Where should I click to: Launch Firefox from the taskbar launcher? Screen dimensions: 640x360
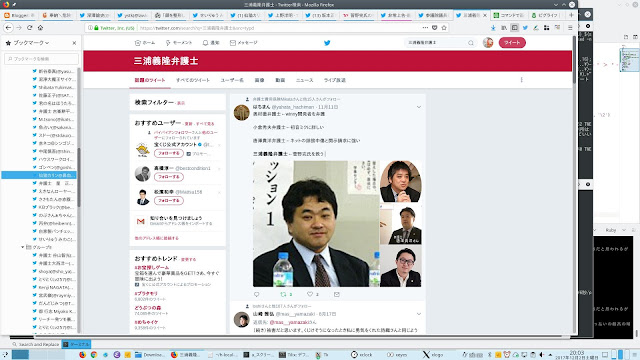pos(82,355)
